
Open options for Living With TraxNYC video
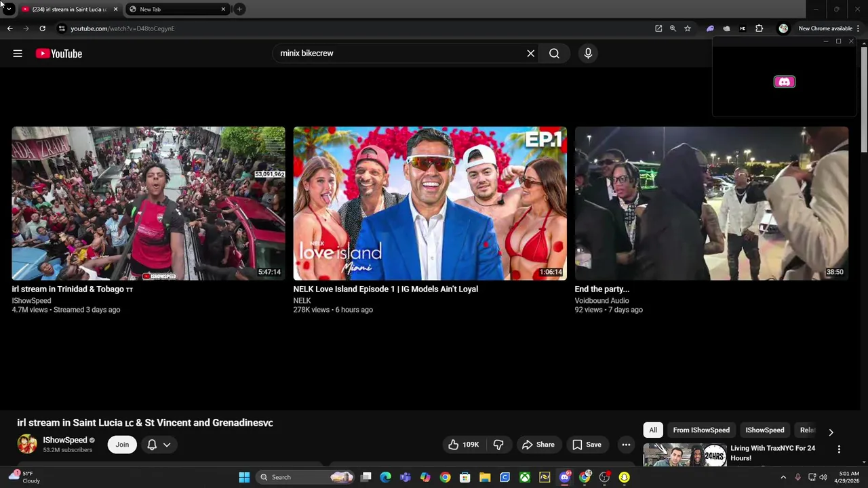[839, 449]
